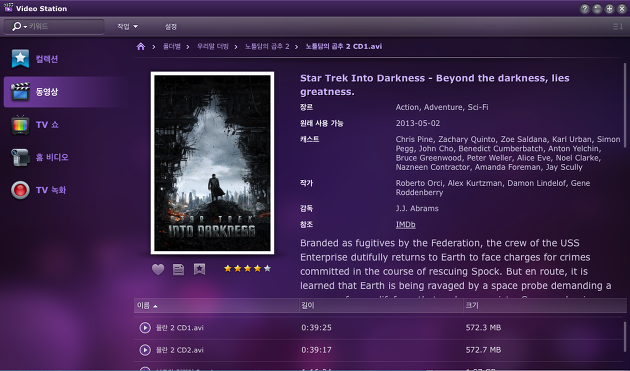Screen dimensions: 630x371
Task: Click the file list vertical scrollbar
Action: coord(625,336)
